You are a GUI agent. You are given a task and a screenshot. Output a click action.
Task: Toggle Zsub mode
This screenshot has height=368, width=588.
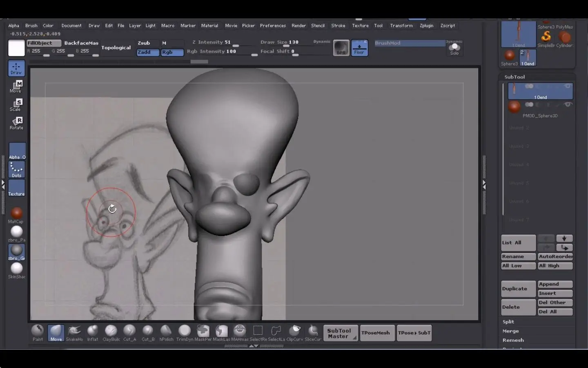coord(147,43)
